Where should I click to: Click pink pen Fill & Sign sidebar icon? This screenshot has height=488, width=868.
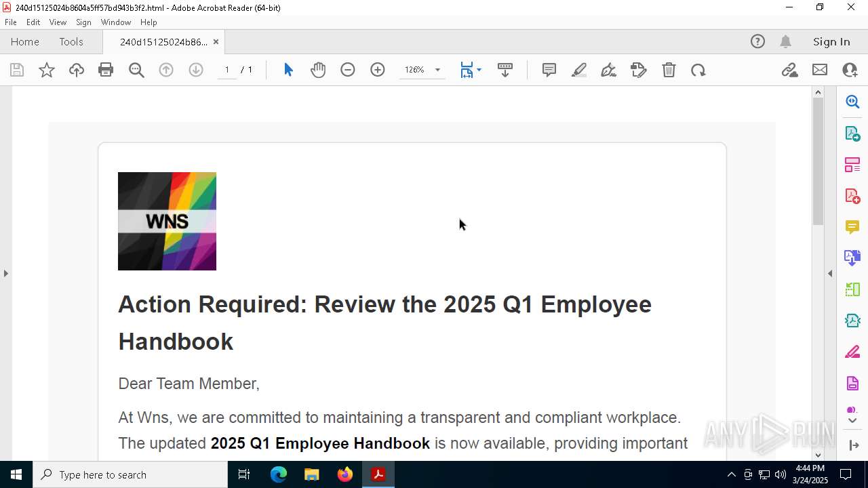[852, 352]
